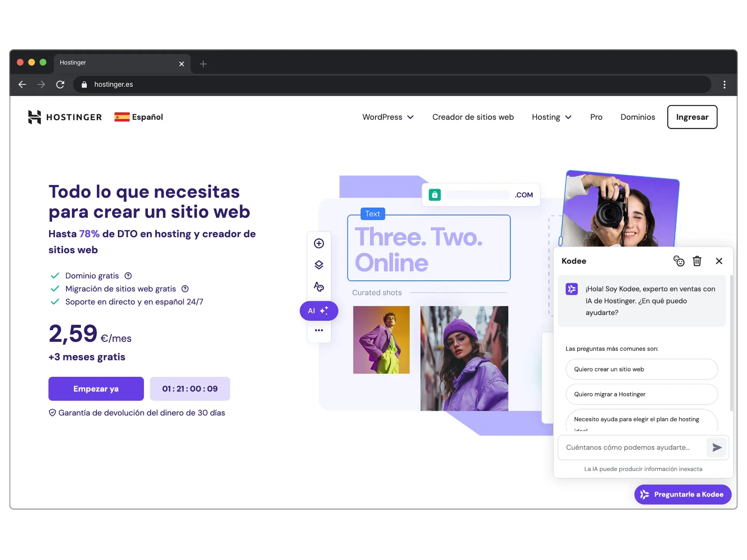Click the text style palette icon
The height and width of the screenshot is (560, 747).
coord(319,287)
